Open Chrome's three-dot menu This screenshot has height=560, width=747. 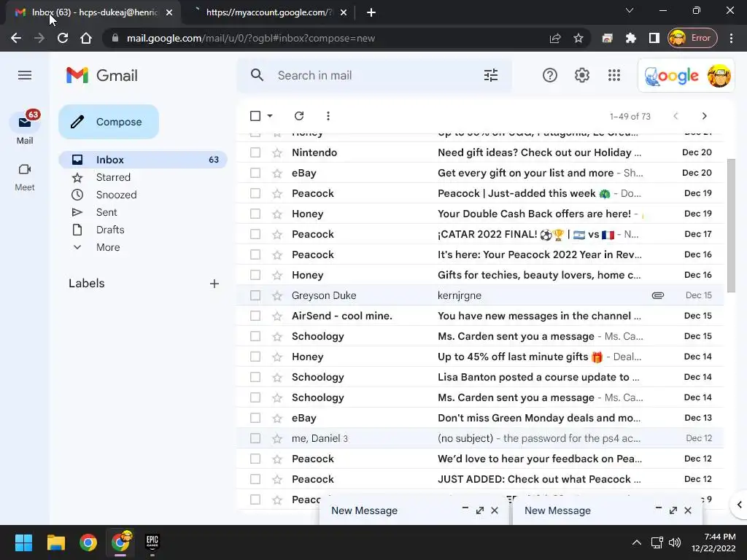pyautogui.click(x=731, y=38)
